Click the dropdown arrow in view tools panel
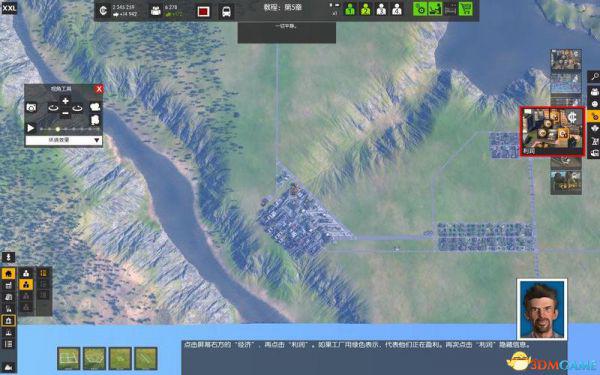Viewport: 600px width, 375px height. (97, 140)
